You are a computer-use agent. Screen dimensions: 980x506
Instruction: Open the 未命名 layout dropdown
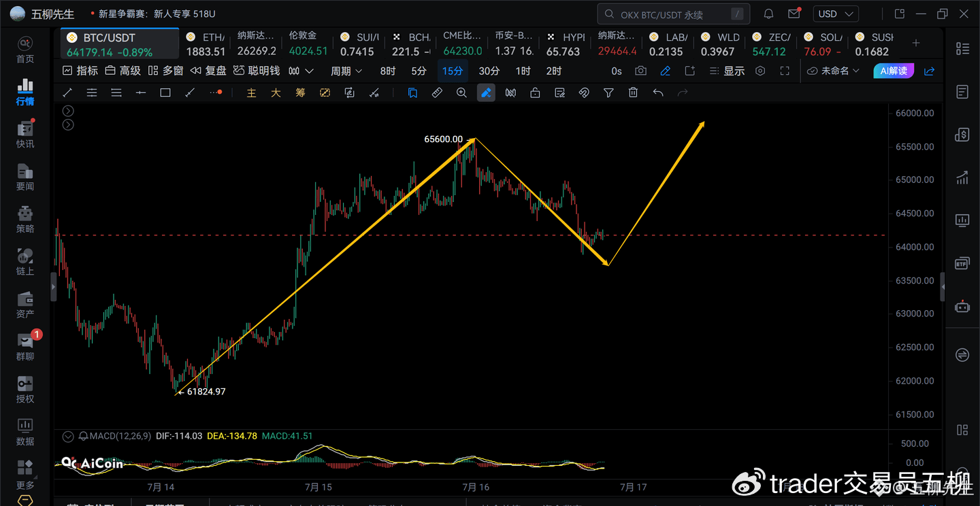click(834, 71)
